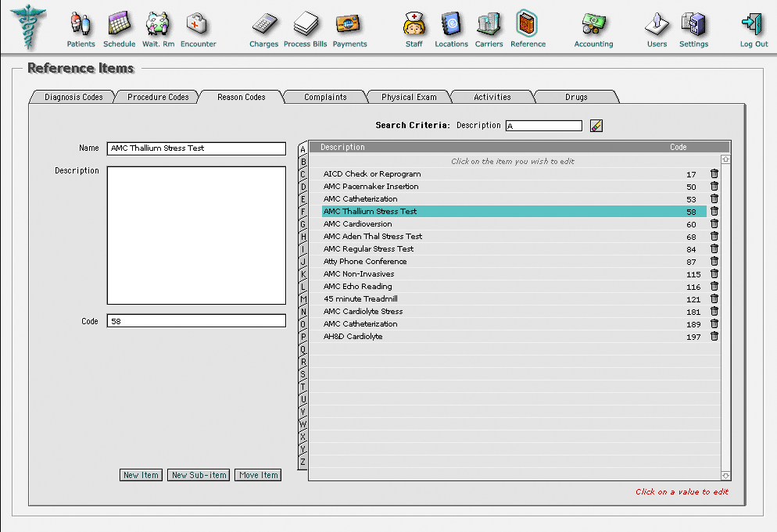Open the Encounter medical kit icon
The height and width of the screenshot is (532, 777).
(x=198, y=23)
